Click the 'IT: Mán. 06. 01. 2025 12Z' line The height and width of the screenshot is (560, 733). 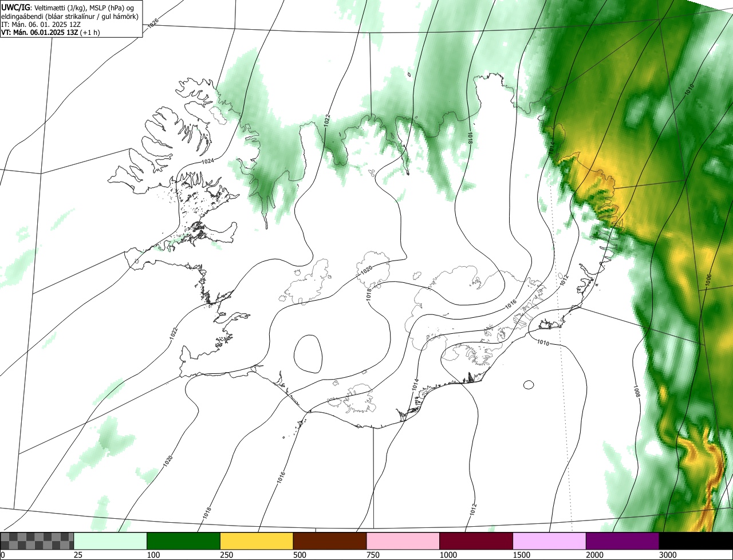point(40,24)
